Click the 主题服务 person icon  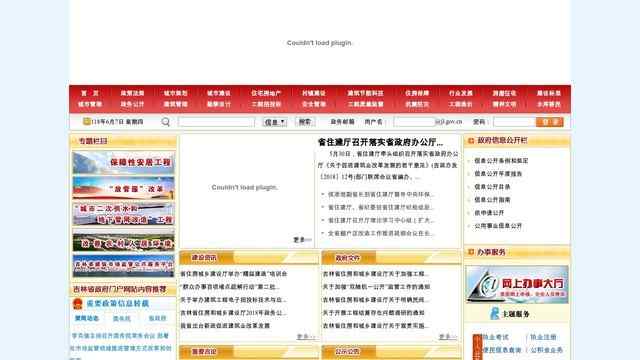pos(494,313)
